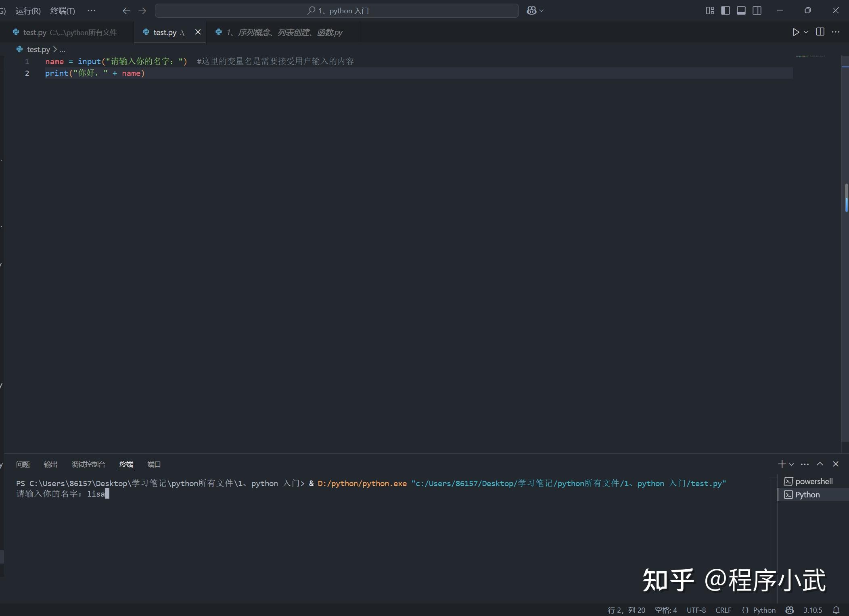Click the terminal input line with lisa
849x616 pixels.
pos(63,494)
